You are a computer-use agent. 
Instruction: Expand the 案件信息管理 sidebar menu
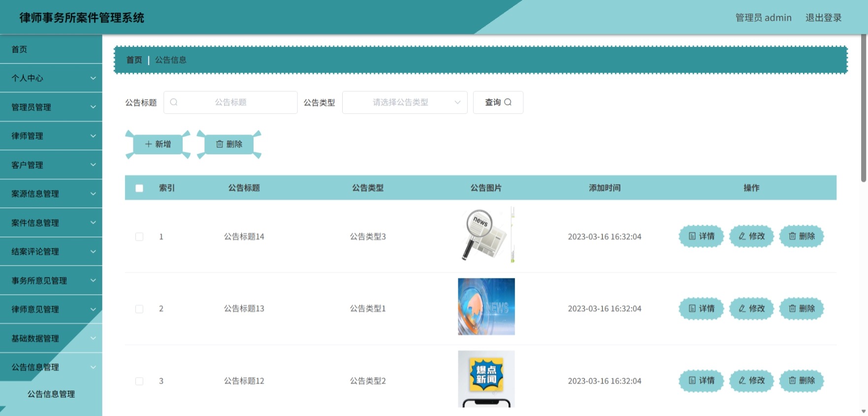click(x=51, y=223)
